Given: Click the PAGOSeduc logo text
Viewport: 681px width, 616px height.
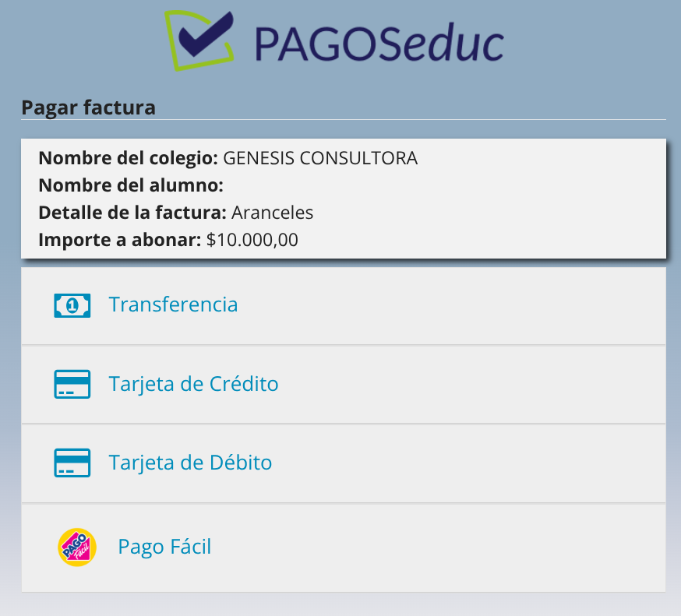Looking at the screenshot, I should pos(379,43).
